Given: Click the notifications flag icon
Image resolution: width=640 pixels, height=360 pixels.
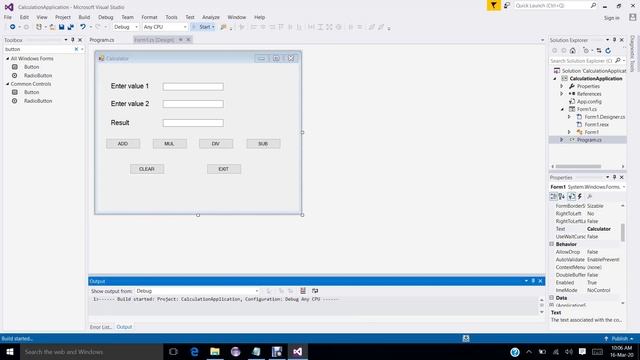Looking at the screenshot, I should click(x=493, y=5).
